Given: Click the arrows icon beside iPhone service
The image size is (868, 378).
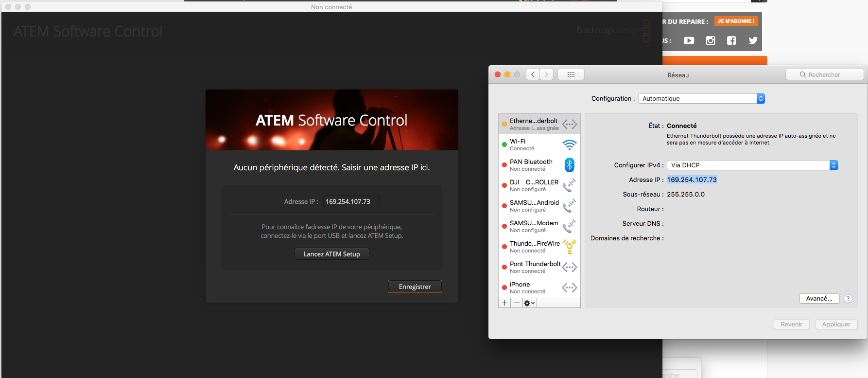Looking at the screenshot, I should (569, 288).
